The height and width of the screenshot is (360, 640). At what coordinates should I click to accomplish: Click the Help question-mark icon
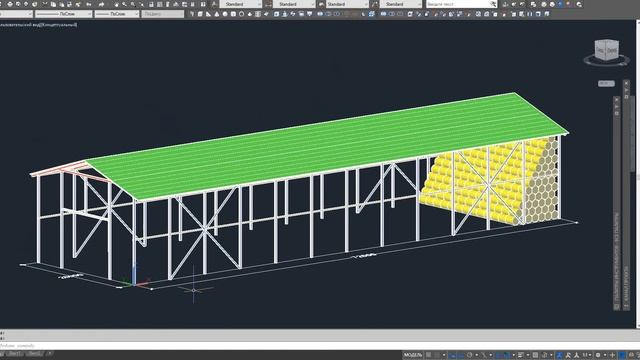click(x=203, y=4)
